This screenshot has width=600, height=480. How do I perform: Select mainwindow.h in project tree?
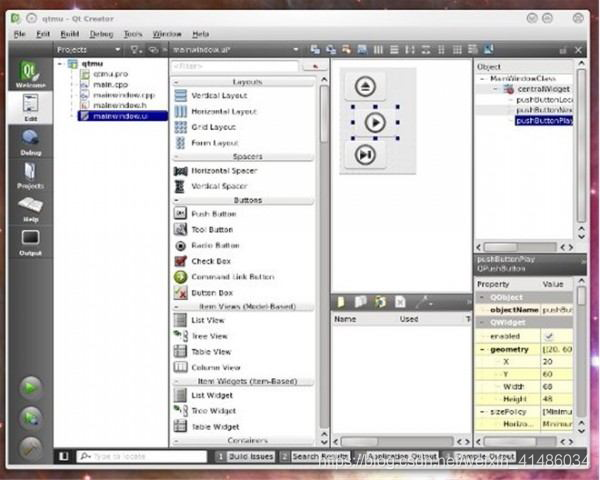click(x=120, y=105)
